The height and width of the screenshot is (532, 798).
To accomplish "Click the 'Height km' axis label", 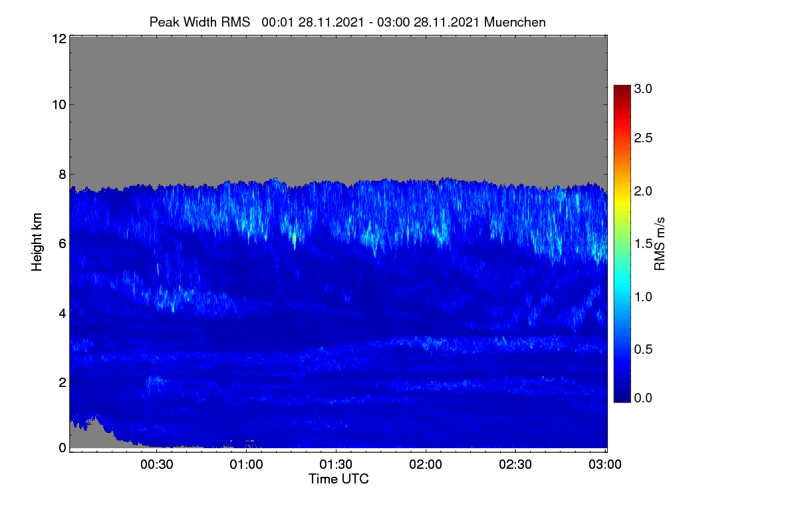I will [37, 243].
